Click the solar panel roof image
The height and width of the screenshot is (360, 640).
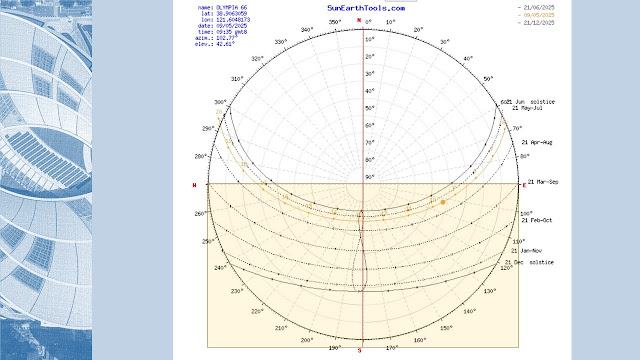(46, 180)
